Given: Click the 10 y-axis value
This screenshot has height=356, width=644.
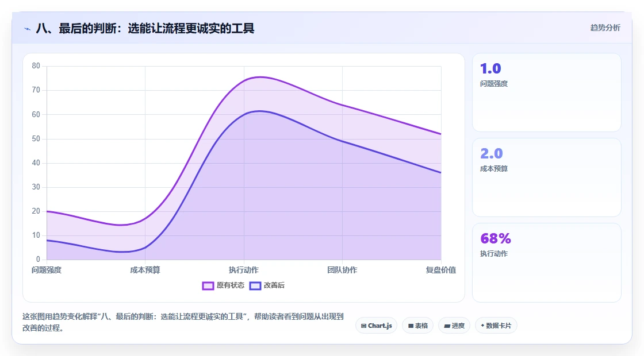Looking at the screenshot, I should click(x=36, y=235).
